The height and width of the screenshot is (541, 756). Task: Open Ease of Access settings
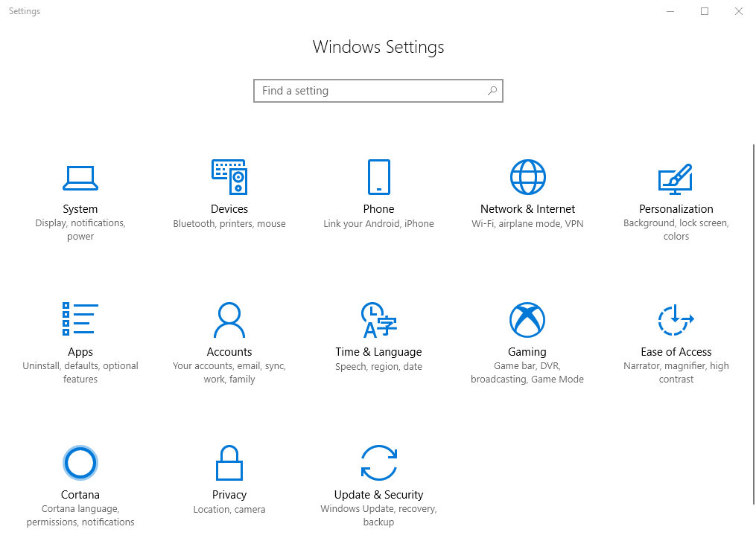676,335
